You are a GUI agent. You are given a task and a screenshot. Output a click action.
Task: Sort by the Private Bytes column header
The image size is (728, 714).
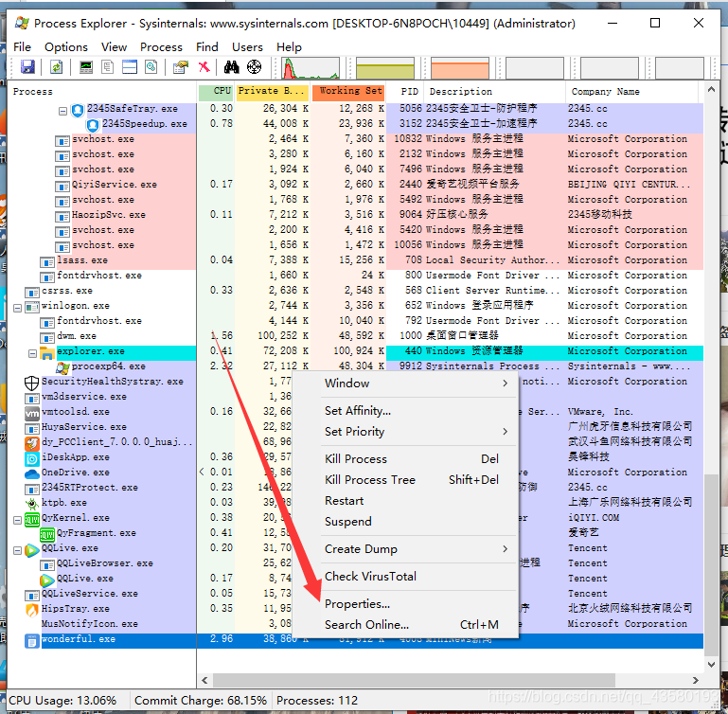click(273, 92)
